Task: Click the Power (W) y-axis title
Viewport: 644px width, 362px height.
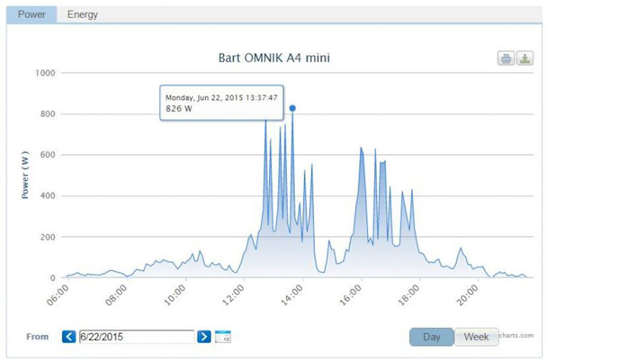Action: point(25,175)
